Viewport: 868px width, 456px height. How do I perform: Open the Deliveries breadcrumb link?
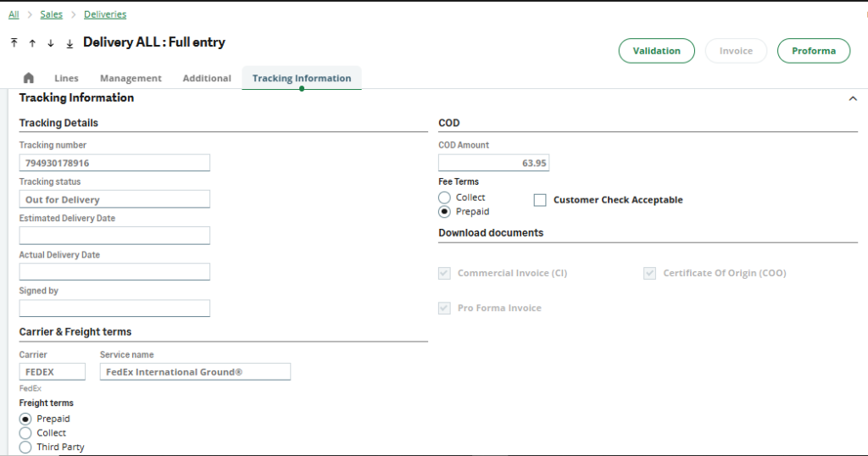105,14
